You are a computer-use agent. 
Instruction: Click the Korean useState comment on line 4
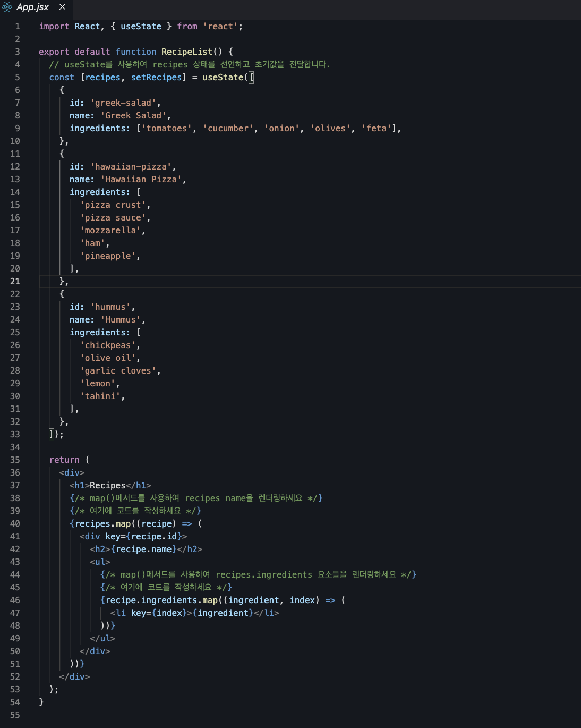(x=190, y=64)
